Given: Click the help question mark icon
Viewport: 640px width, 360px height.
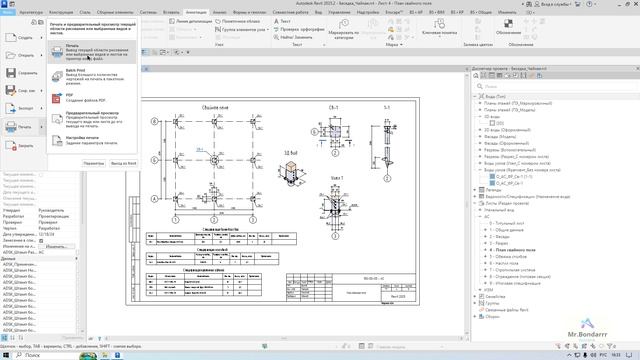Looking at the screenshot, I should pos(589,4).
